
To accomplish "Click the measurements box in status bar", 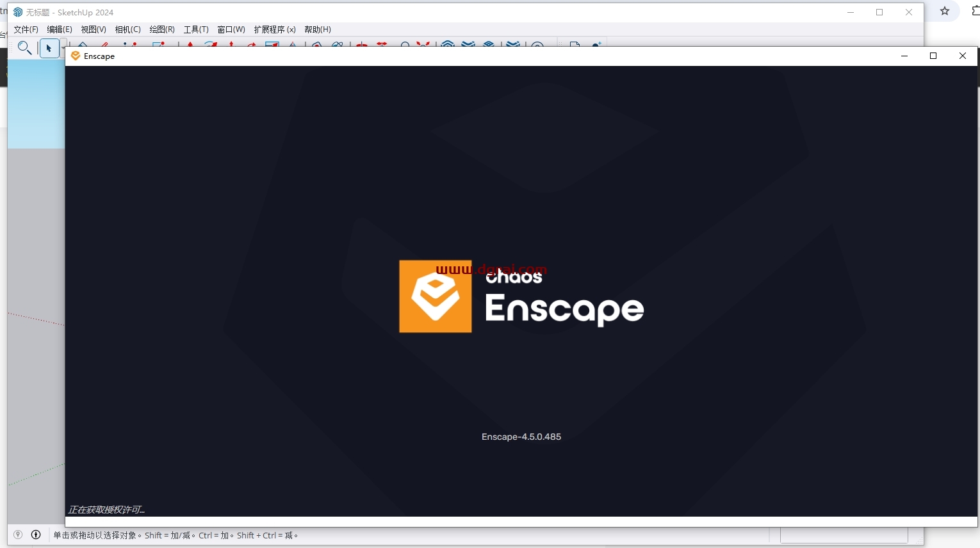I will [844, 535].
